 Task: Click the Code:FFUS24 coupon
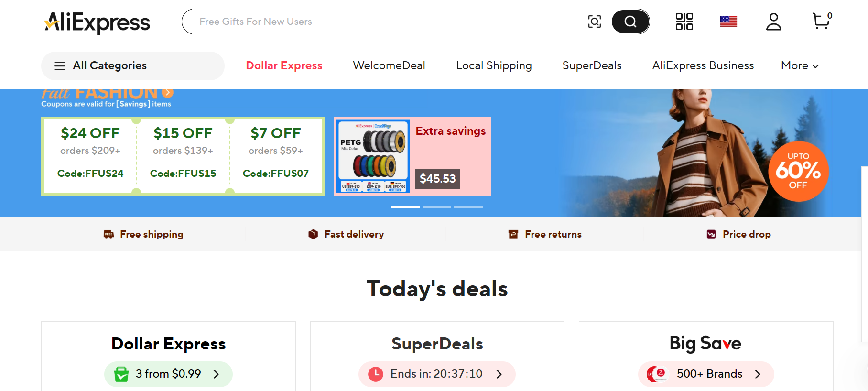[90, 156]
